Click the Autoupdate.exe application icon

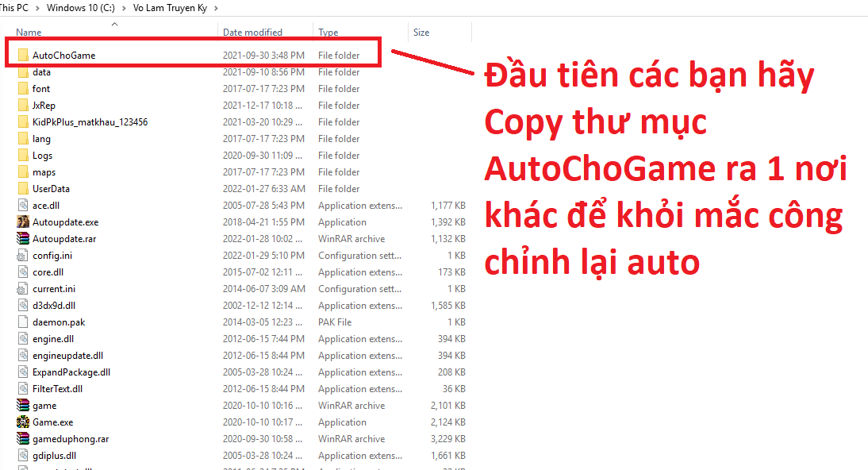(23, 222)
